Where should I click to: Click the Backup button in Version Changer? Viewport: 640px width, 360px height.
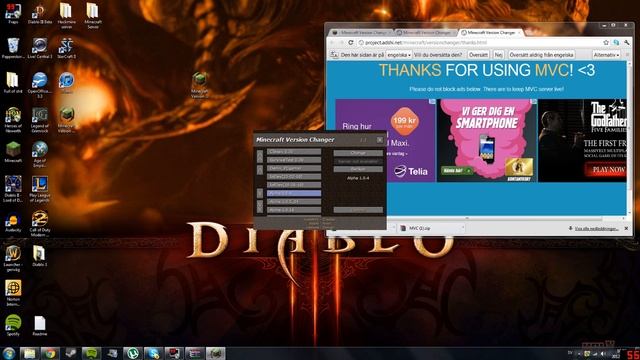point(358,169)
